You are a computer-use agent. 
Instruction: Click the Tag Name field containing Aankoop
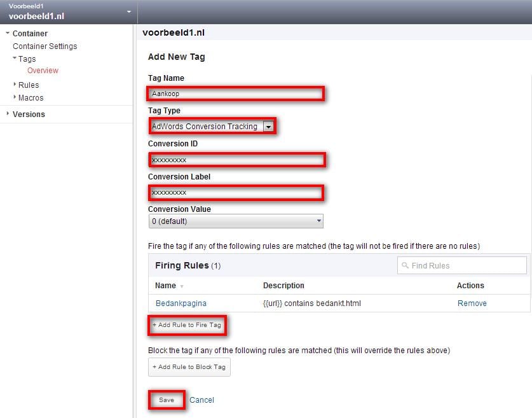point(235,94)
